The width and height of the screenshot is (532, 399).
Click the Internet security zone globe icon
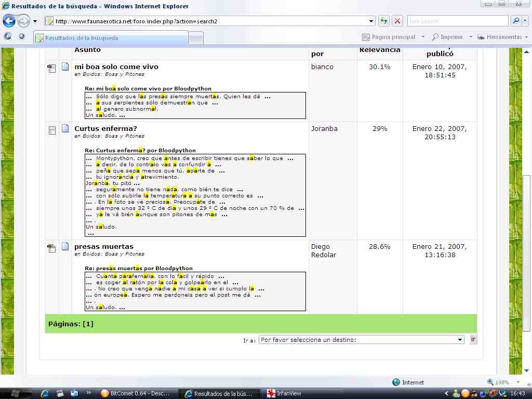coord(396,382)
